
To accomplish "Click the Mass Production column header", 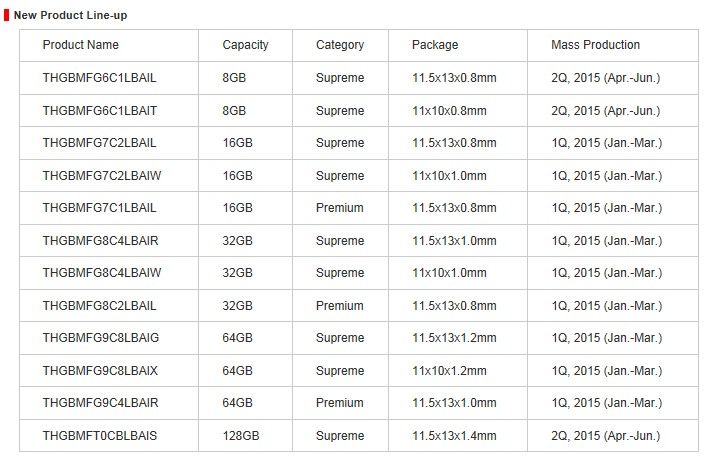I will [x=595, y=45].
